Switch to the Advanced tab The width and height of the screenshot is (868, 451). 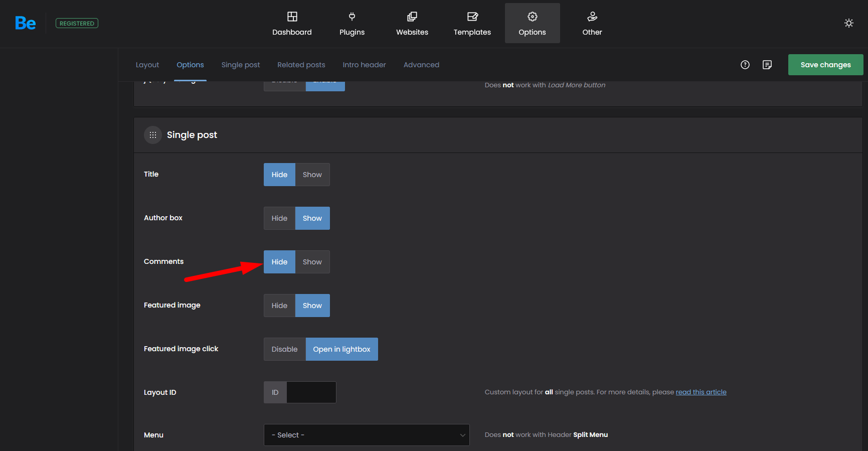pos(421,65)
